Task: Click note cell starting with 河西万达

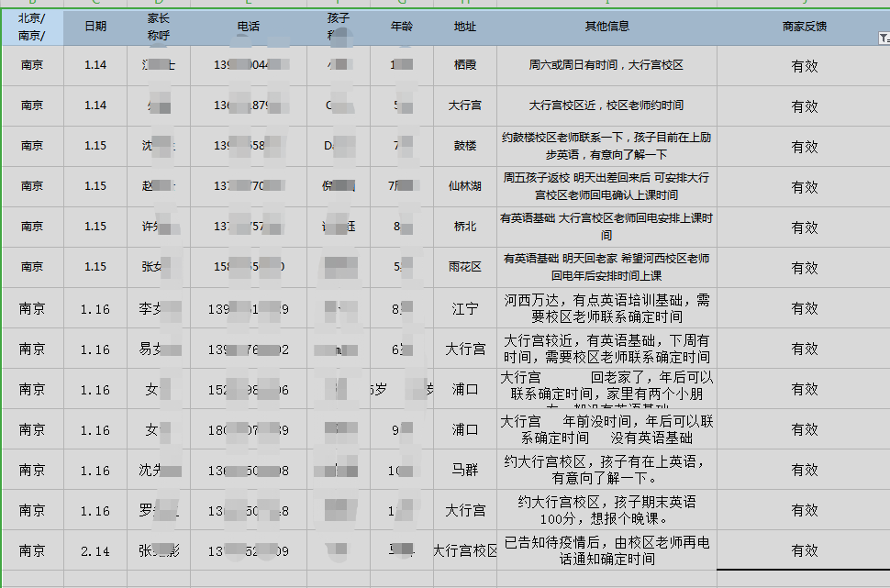Action: 606,308
